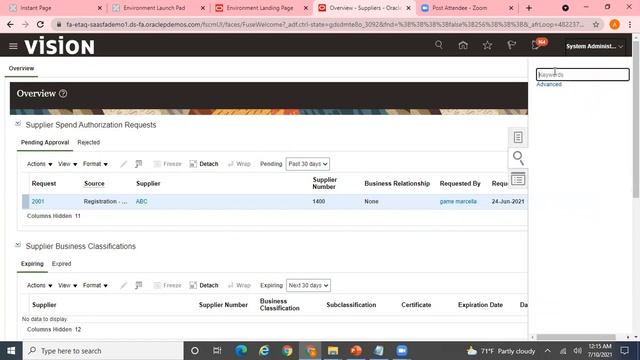Open Actions menu in Business Classifications table
The image size is (640, 360).
click(x=40, y=285)
